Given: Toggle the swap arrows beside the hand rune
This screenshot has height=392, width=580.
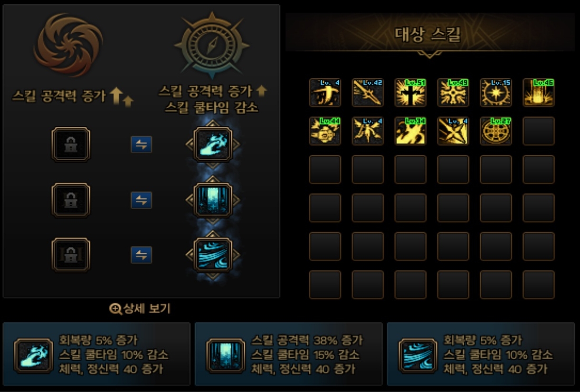Looking at the screenshot, I should click(x=142, y=145).
